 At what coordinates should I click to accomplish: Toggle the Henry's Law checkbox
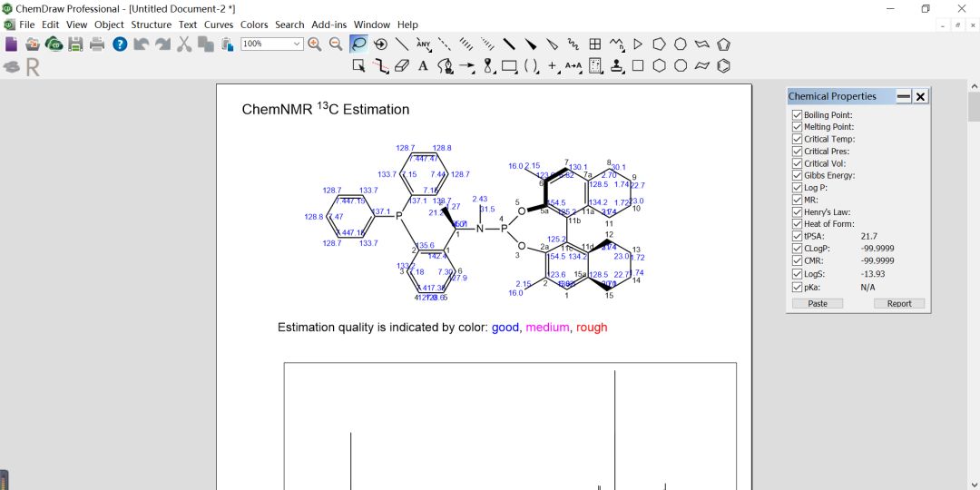pyautogui.click(x=797, y=211)
